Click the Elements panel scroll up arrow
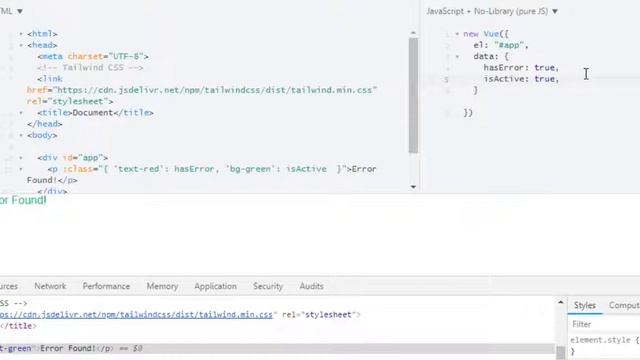 click(x=560, y=302)
